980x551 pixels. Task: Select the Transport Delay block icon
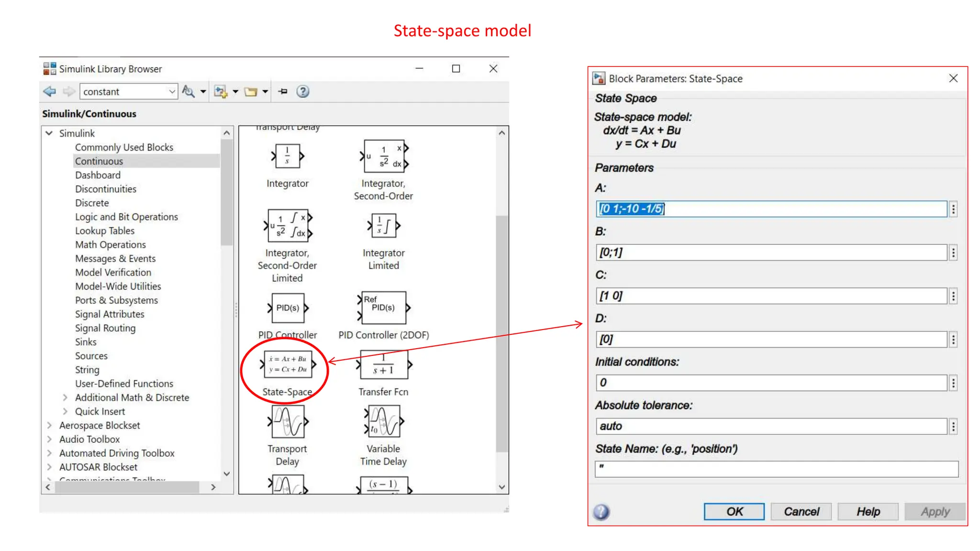point(288,421)
